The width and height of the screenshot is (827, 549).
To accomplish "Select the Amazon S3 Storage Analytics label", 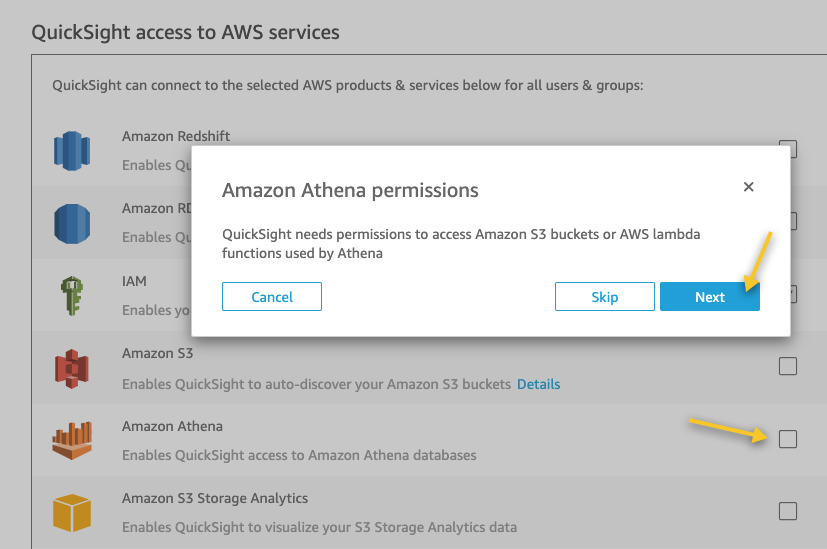I will 214,498.
